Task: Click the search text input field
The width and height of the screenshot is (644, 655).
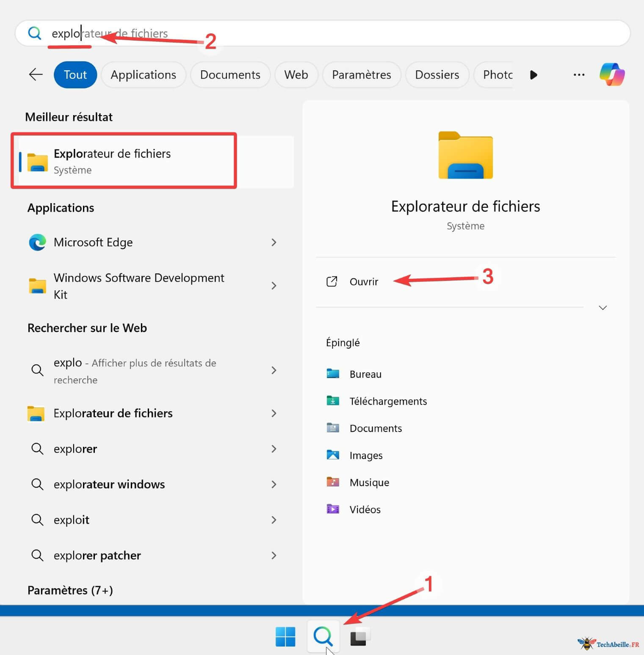Action: coord(323,33)
